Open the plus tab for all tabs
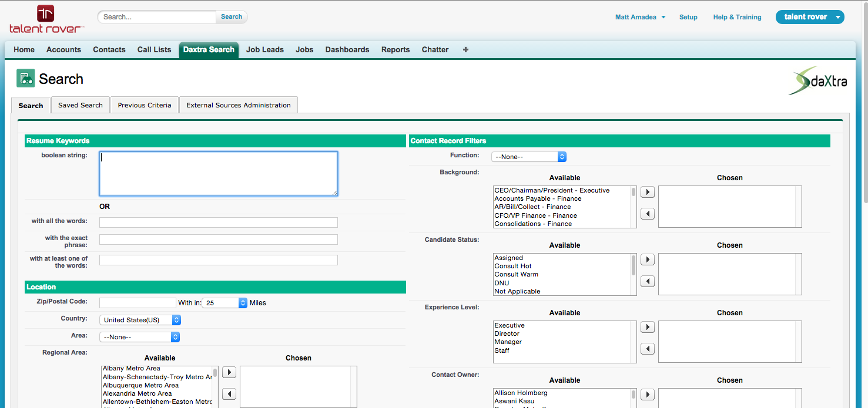868x408 pixels. click(465, 50)
